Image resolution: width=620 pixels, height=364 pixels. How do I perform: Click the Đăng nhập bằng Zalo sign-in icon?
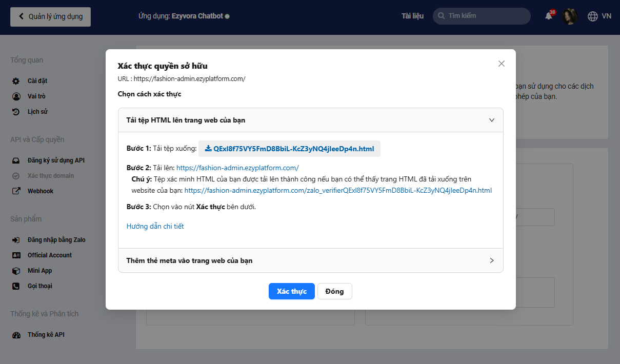point(16,240)
